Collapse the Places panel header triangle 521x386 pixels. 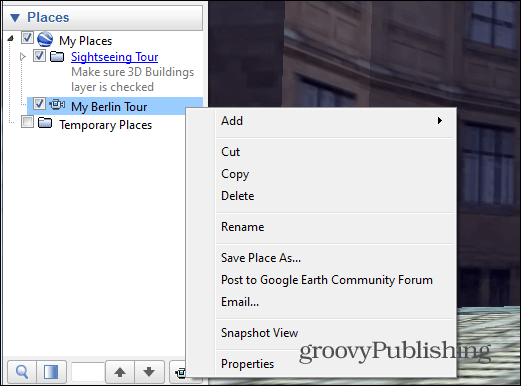[x=15, y=18]
